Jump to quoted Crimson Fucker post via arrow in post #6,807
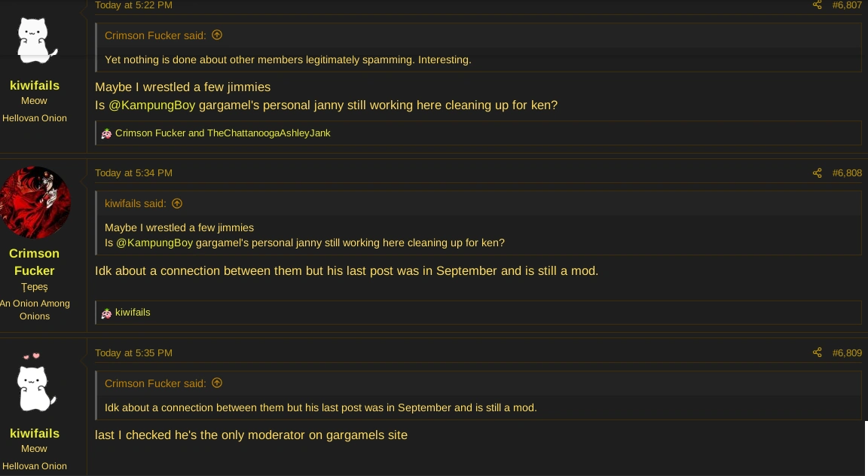Screen dimensions: 868x476 217,35
